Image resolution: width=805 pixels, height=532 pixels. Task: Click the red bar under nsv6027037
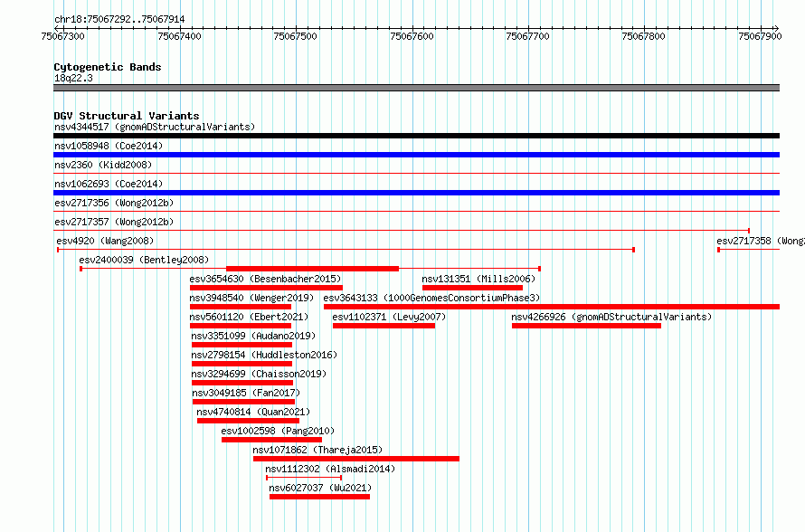tap(319, 497)
